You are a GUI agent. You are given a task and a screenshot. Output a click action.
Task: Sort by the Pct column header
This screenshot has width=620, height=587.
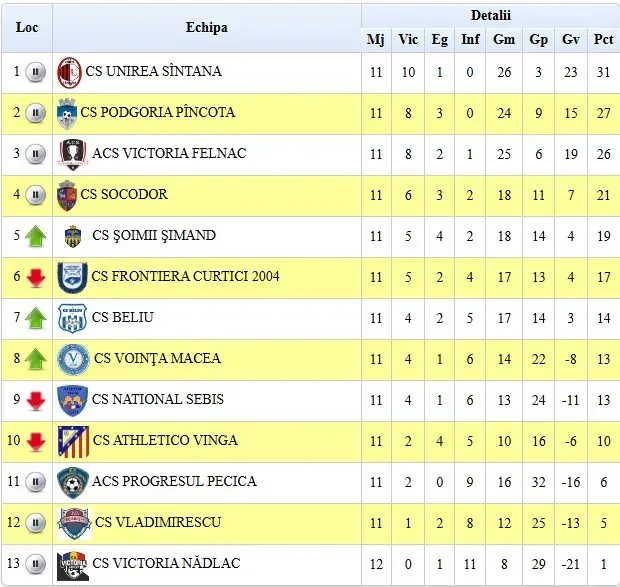tap(603, 40)
